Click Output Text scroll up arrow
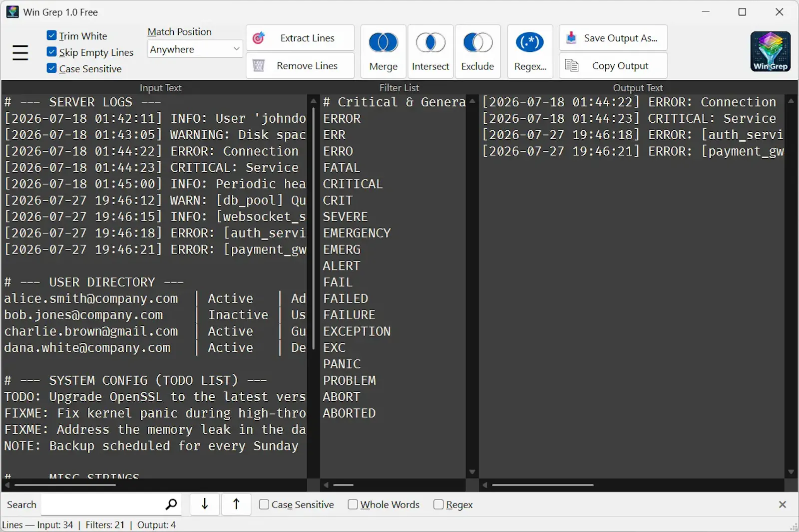The width and height of the screenshot is (799, 532). pos(791,101)
